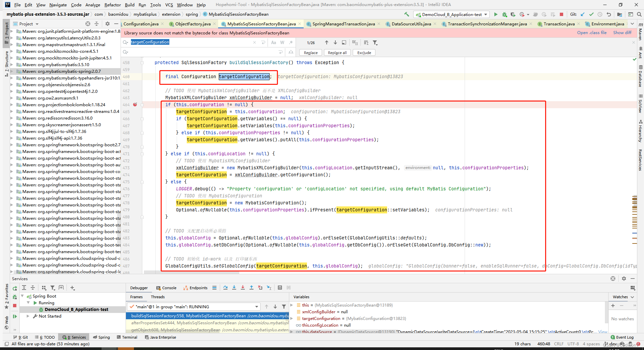This screenshot has height=350, width=644.
Task: Open the Refactor menu
Action: [113, 5]
